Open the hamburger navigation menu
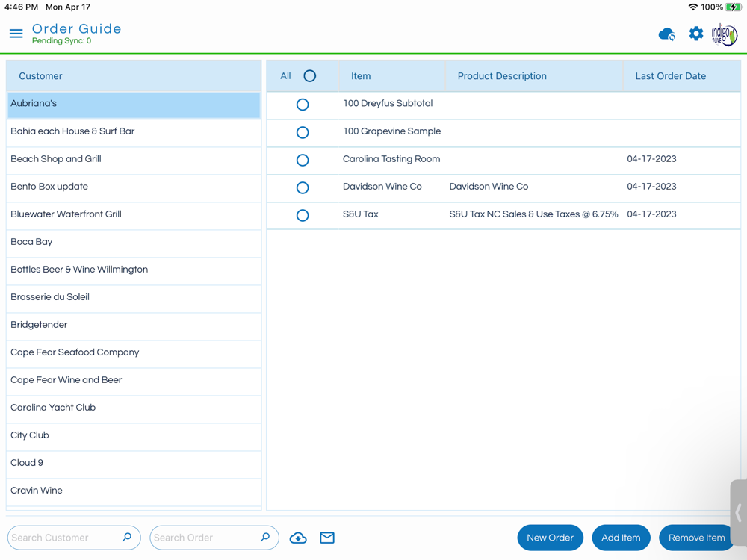747x560 pixels. 16,34
